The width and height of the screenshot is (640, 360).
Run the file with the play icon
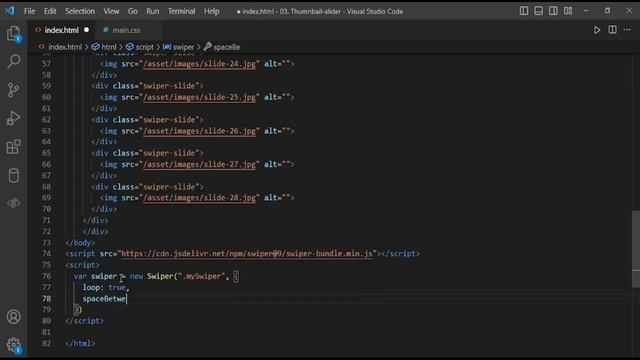point(597,30)
